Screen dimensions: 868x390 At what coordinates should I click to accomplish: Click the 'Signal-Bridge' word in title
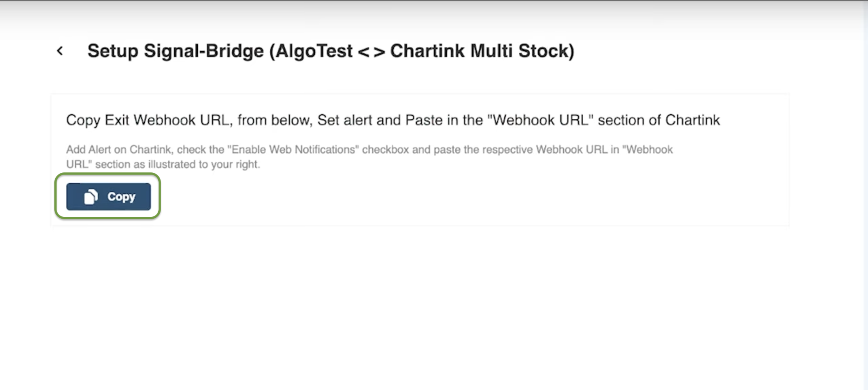(204, 51)
